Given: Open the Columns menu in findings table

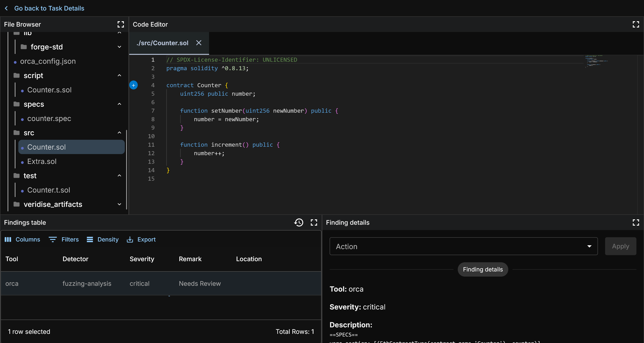Looking at the screenshot, I should (22, 239).
